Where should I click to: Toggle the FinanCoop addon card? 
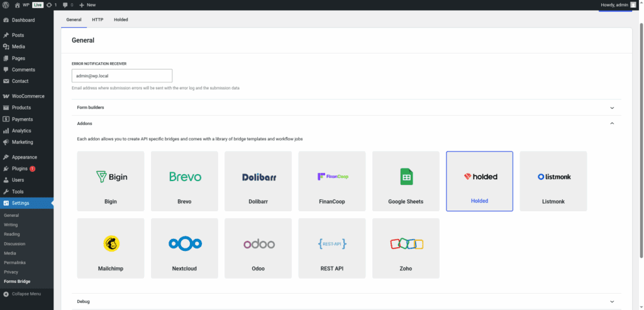(332, 181)
